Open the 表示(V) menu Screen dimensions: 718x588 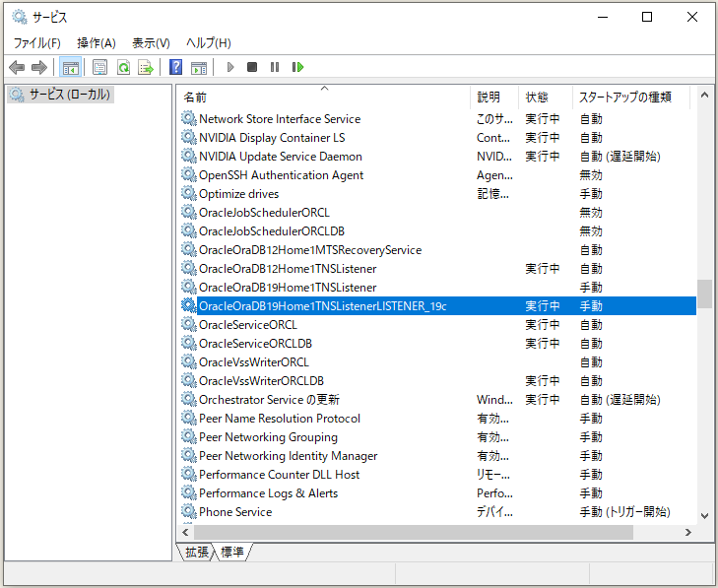coord(151,43)
